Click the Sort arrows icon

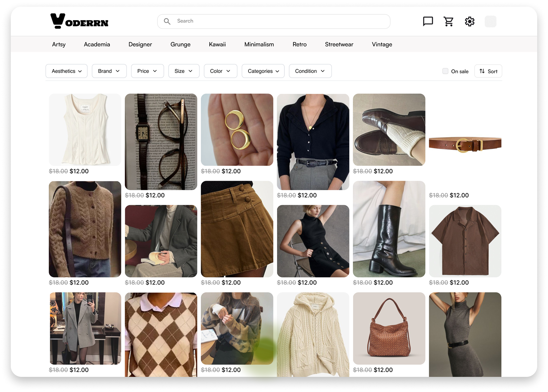tap(482, 71)
